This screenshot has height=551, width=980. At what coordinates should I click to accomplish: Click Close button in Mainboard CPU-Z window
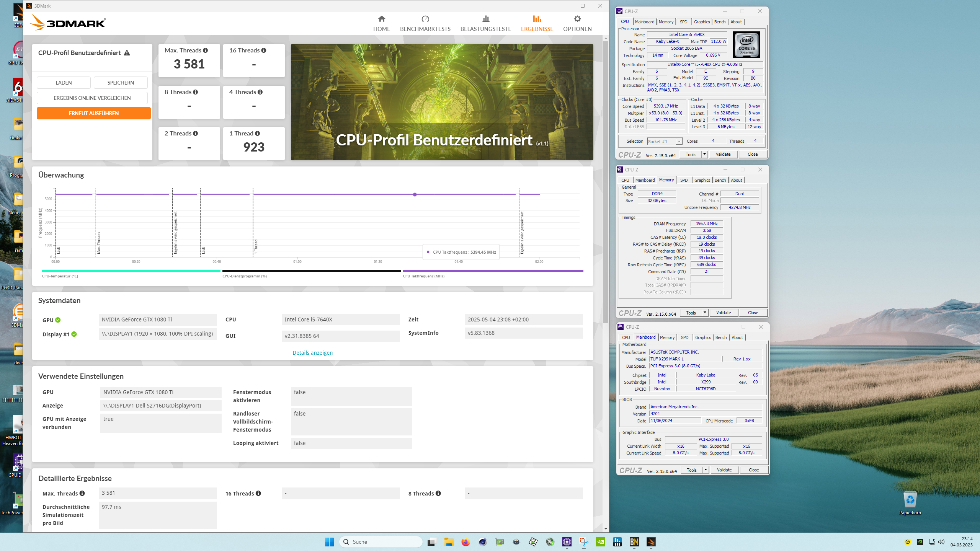pos(754,470)
